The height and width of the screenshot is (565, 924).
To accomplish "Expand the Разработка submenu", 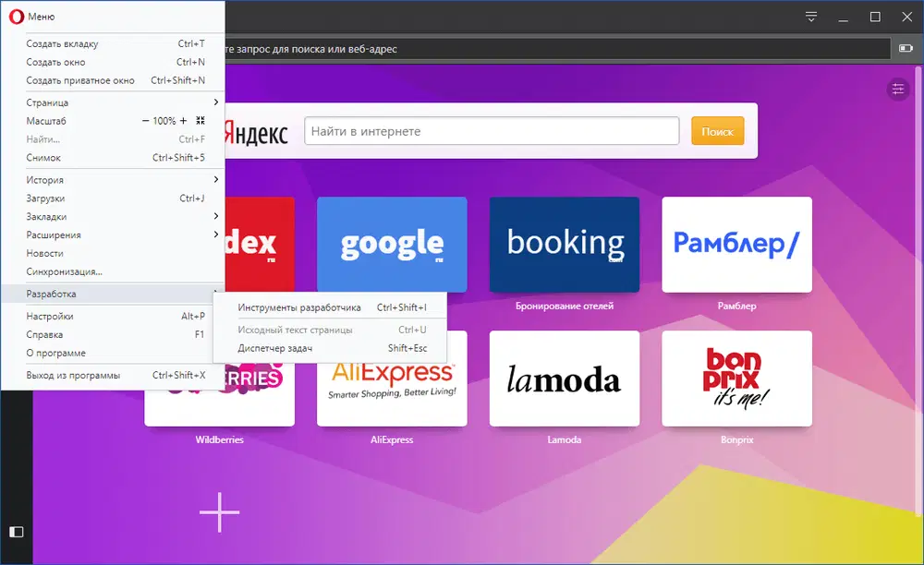I will (113, 294).
